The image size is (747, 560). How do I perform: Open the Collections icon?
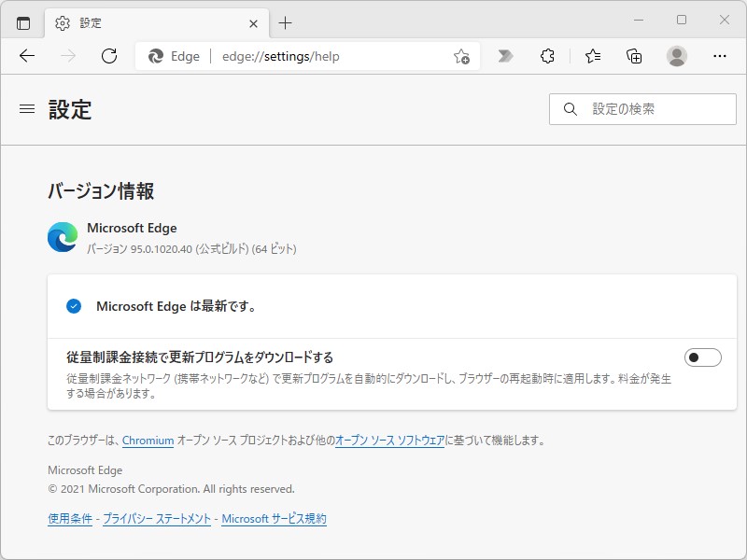(x=633, y=56)
